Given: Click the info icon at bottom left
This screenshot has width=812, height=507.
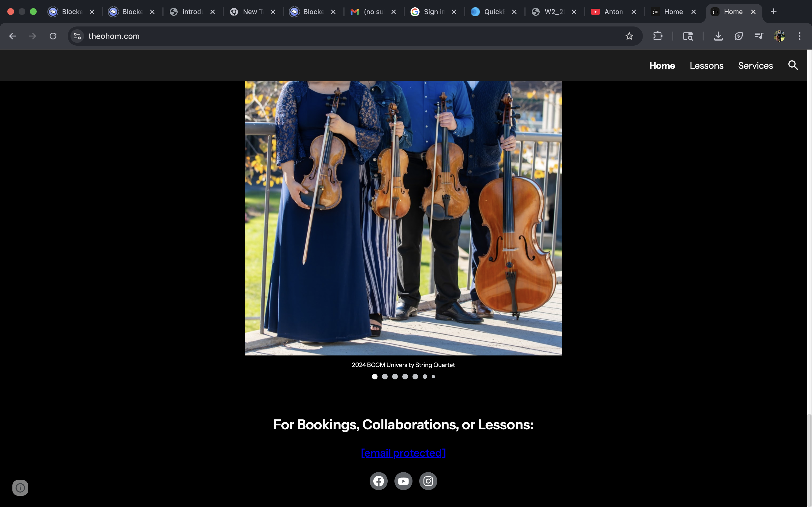Looking at the screenshot, I should [20, 488].
